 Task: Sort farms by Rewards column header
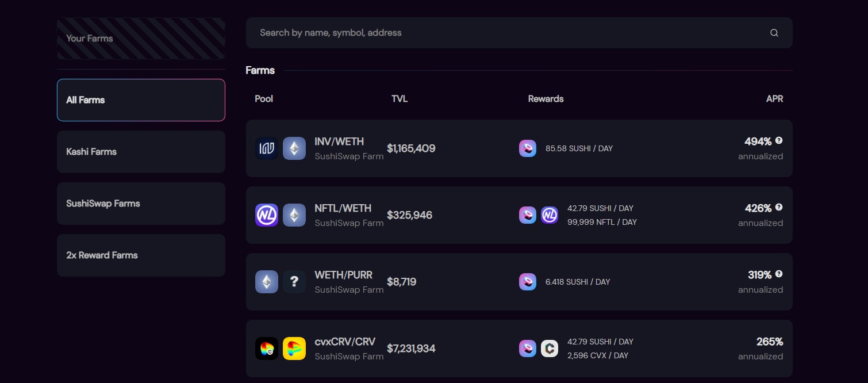coord(546,99)
